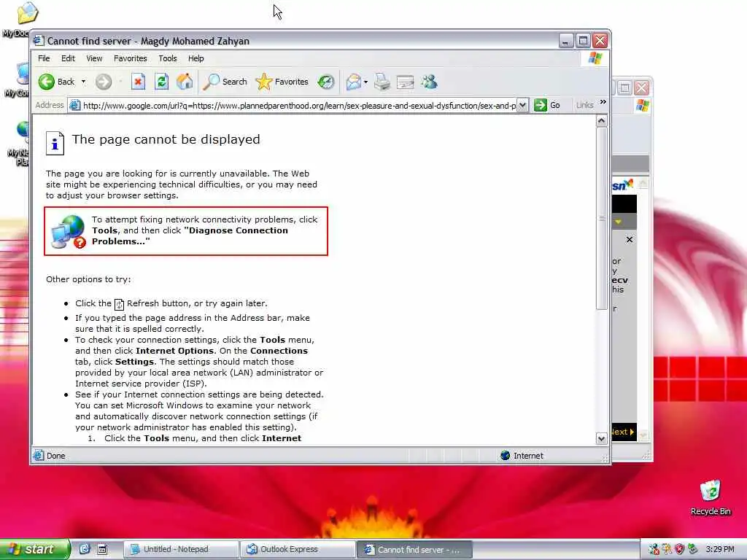Click the red shield security tray icon
The width and height of the screenshot is (747, 560).
click(x=680, y=549)
